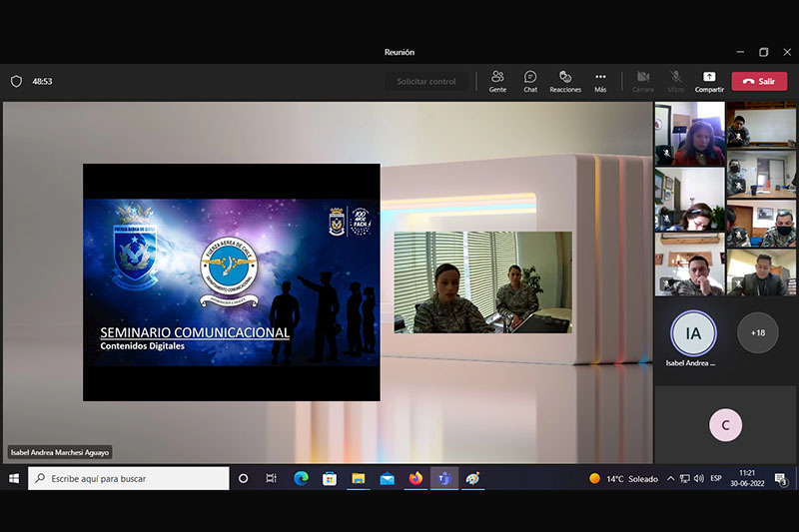The width and height of the screenshot is (799, 532).
Task: Open the Gente participants panel
Action: [x=497, y=82]
